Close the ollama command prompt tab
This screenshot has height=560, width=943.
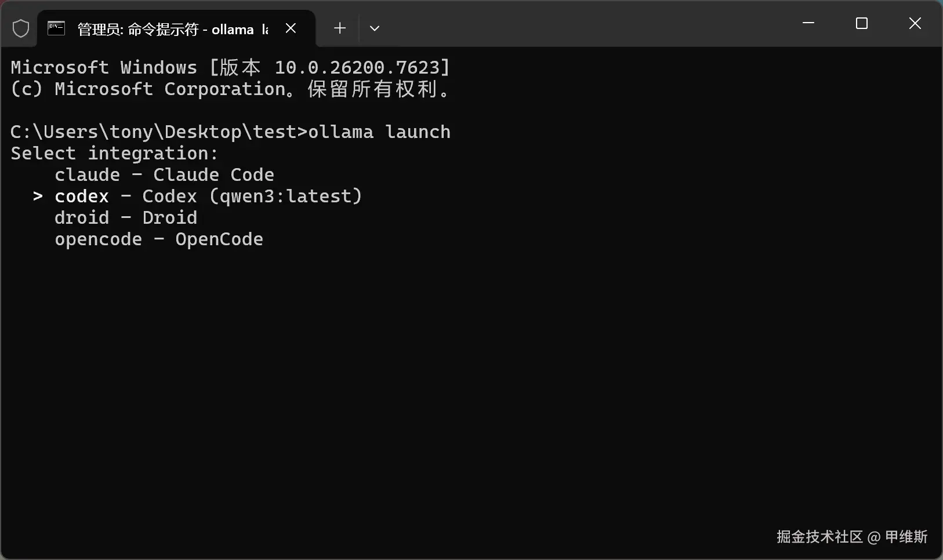pyautogui.click(x=291, y=28)
